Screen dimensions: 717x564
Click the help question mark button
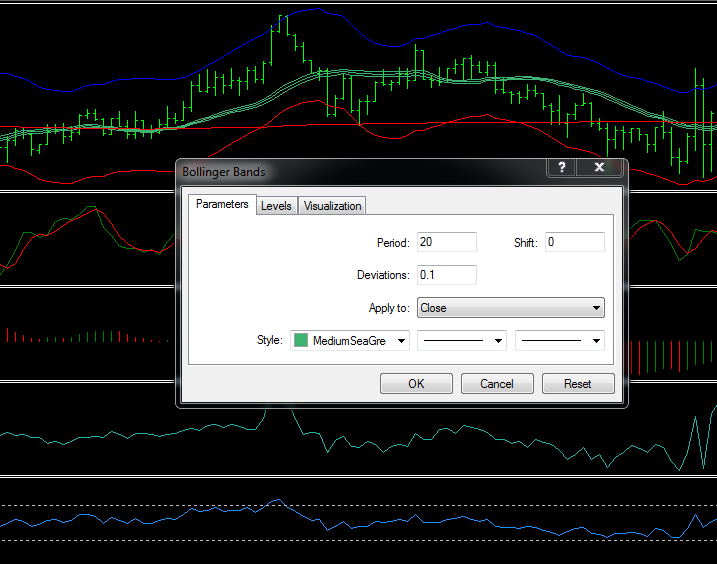pos(562,168)
